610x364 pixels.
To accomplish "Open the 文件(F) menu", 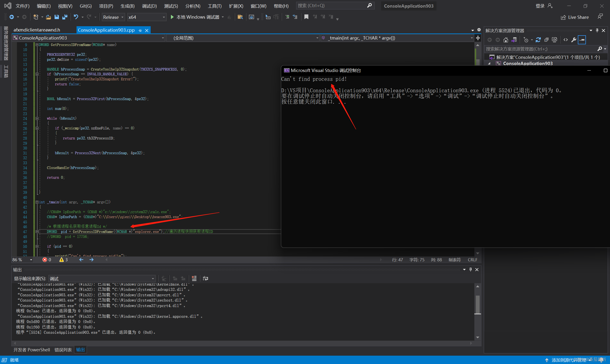I will pos(23,6).
